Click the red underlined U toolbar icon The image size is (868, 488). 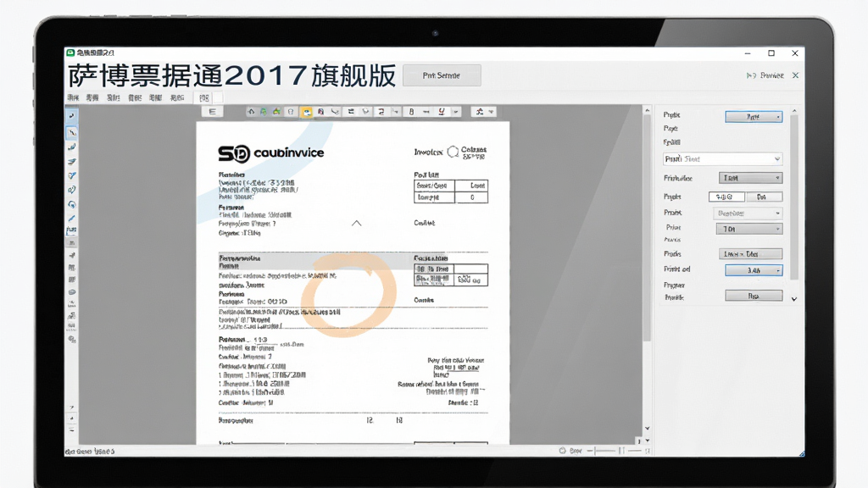441,112
